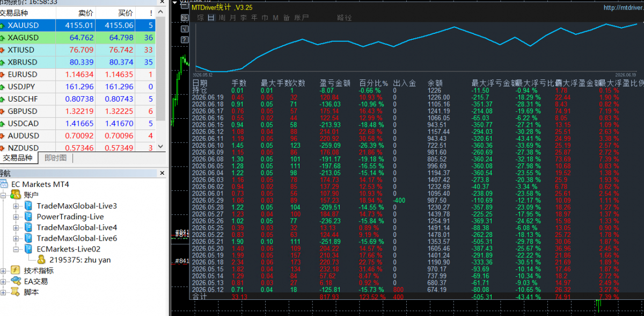Click the server icon of TradeMaxGlobal-Live4

click(28, 227)
